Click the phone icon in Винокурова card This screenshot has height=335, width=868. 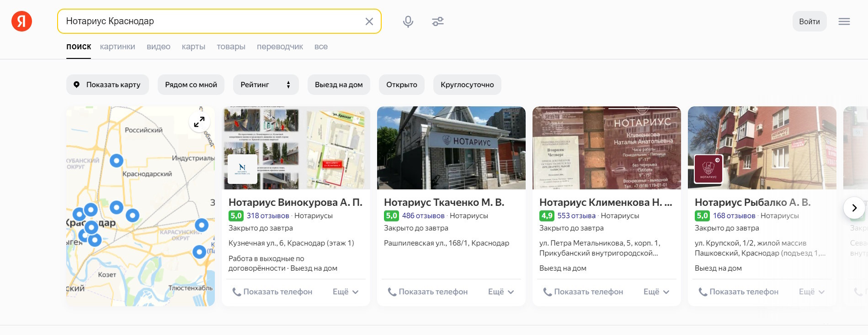point(236,292)
